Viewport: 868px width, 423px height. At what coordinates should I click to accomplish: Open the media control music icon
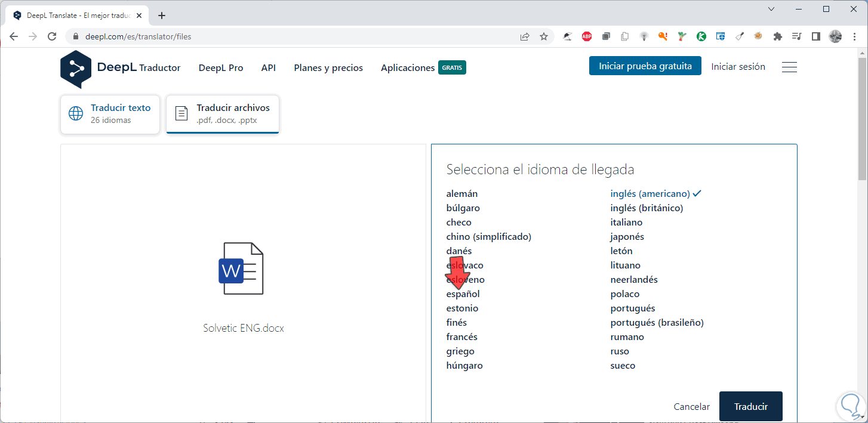[x=796, y=36]
